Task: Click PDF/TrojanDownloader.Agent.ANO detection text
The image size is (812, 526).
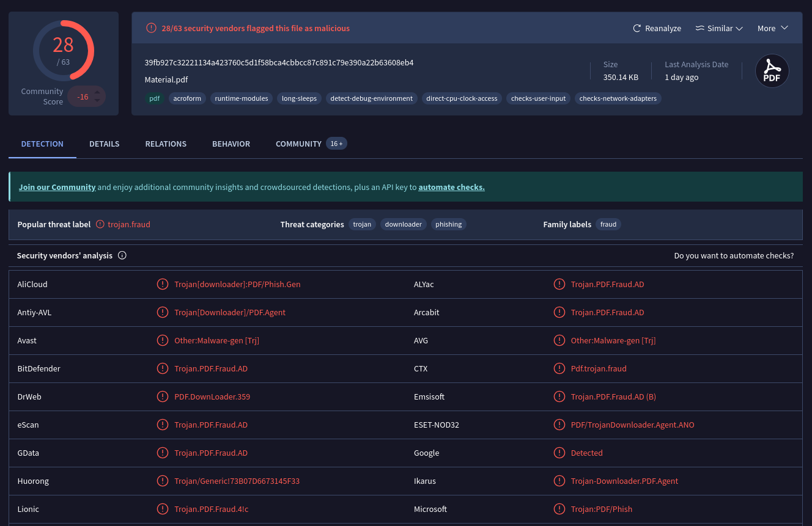Action: pos(633,425)
